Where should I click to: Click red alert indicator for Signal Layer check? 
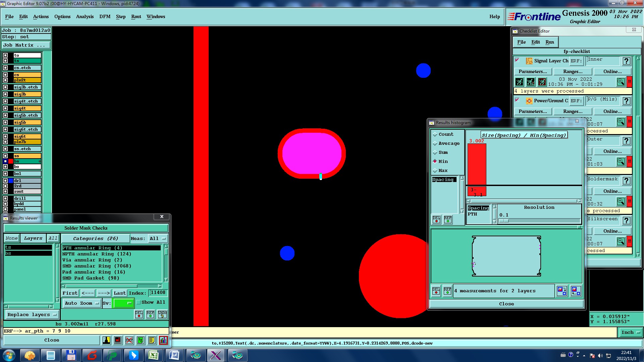click(x=630, y=82)
